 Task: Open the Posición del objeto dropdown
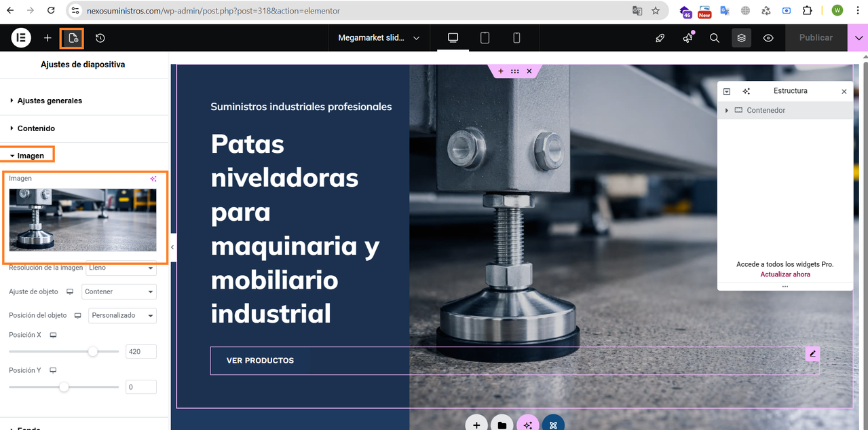point(123,315)
